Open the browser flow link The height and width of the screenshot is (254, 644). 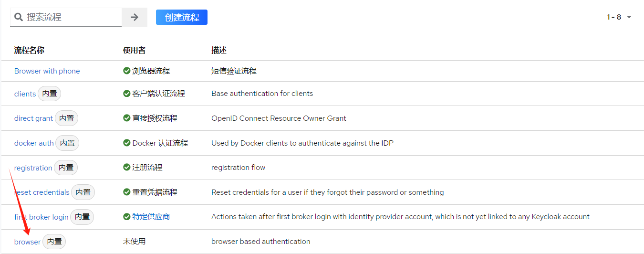pos(28,242)
